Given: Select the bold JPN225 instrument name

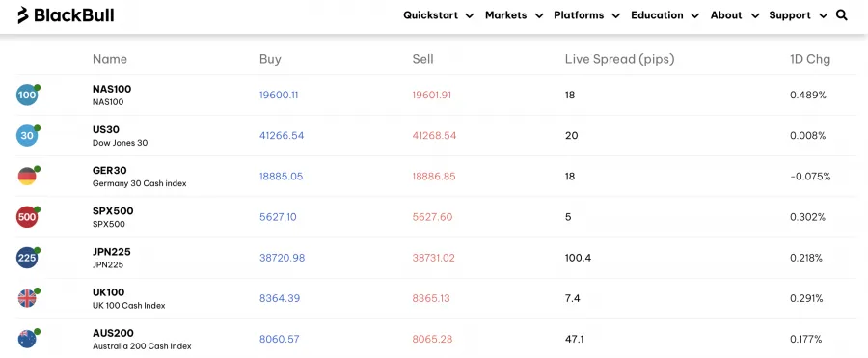Looking at the screenshot, I should 111,252.
